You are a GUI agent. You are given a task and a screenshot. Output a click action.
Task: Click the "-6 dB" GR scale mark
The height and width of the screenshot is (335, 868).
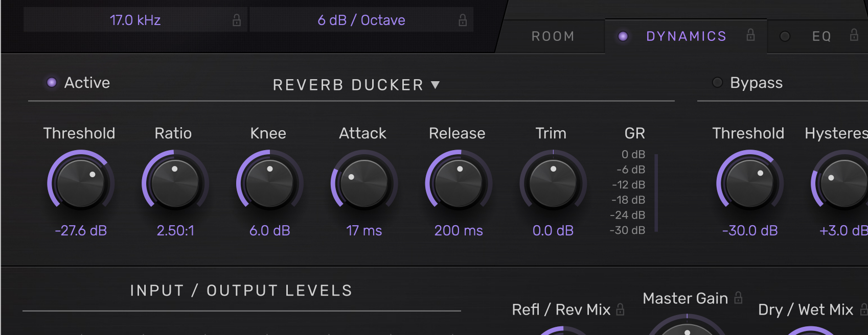click(x=631, y=170)
